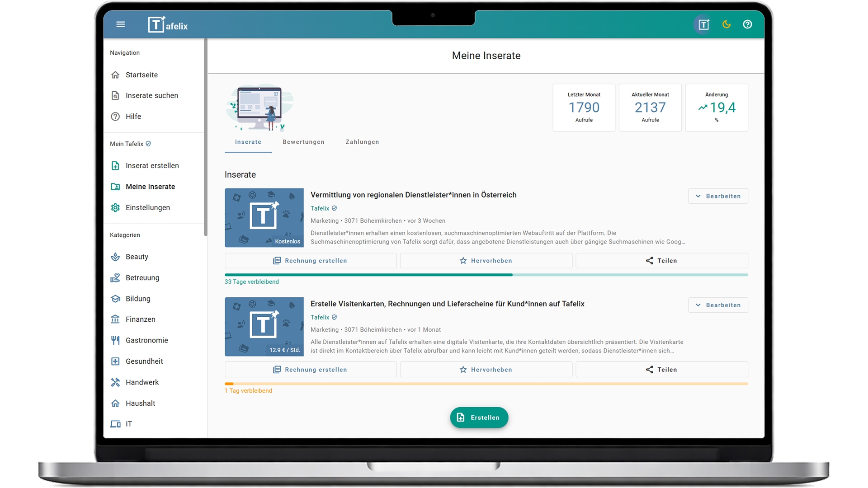Click the verified badge next to Mein Tafelix

pos(148,144)
